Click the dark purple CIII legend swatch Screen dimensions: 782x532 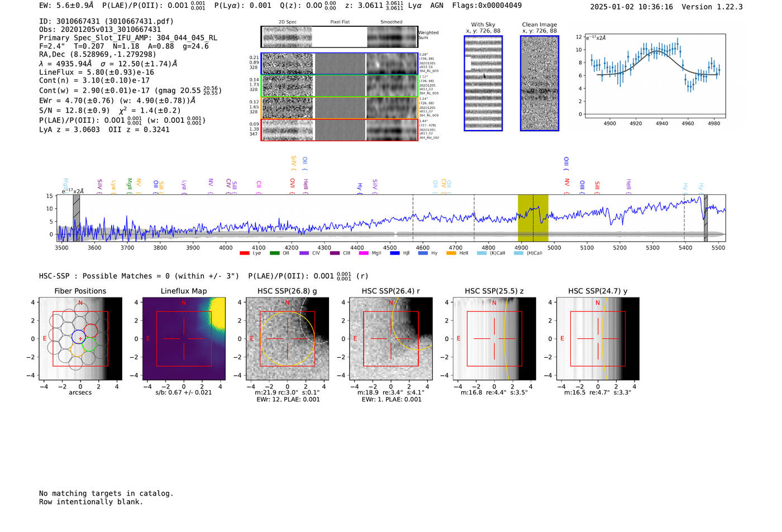click(x=335, y=253)
